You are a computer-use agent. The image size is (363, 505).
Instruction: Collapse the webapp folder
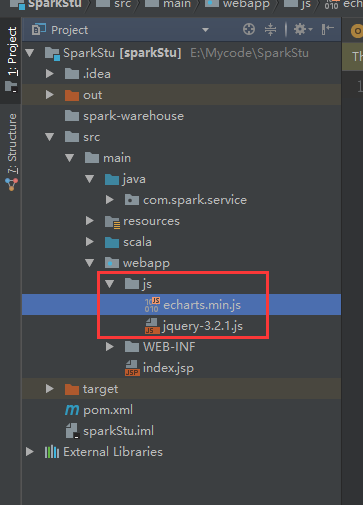coord(90,263)
